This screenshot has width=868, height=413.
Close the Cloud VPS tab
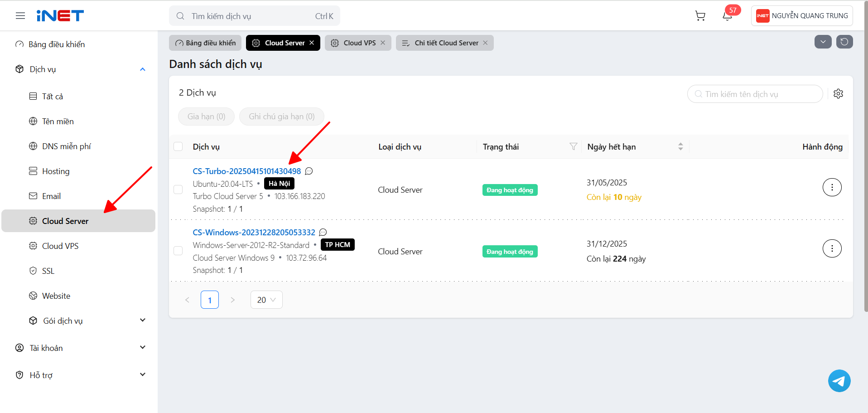383,43
